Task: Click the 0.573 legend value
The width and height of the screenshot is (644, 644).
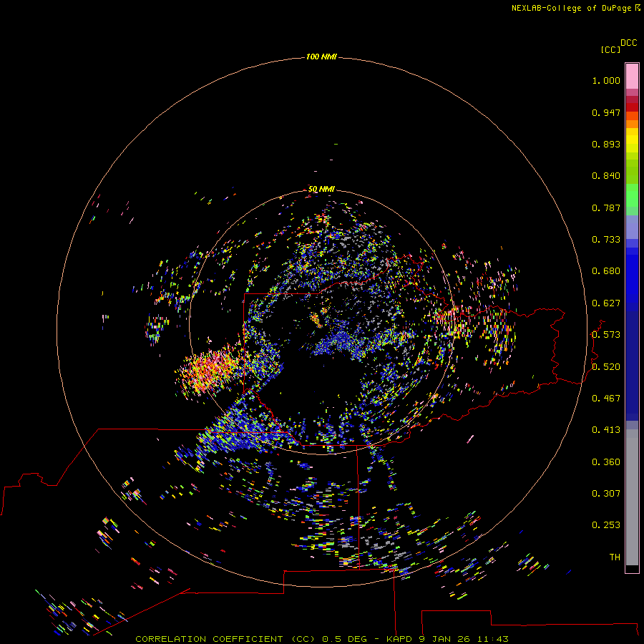Action: coord(606,335)
